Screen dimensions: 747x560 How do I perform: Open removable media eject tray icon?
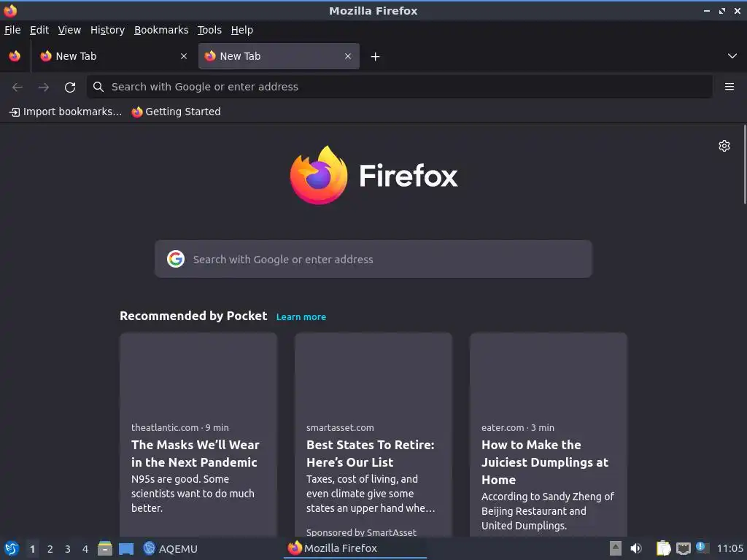pyautogui.click(x=616, y=548)
